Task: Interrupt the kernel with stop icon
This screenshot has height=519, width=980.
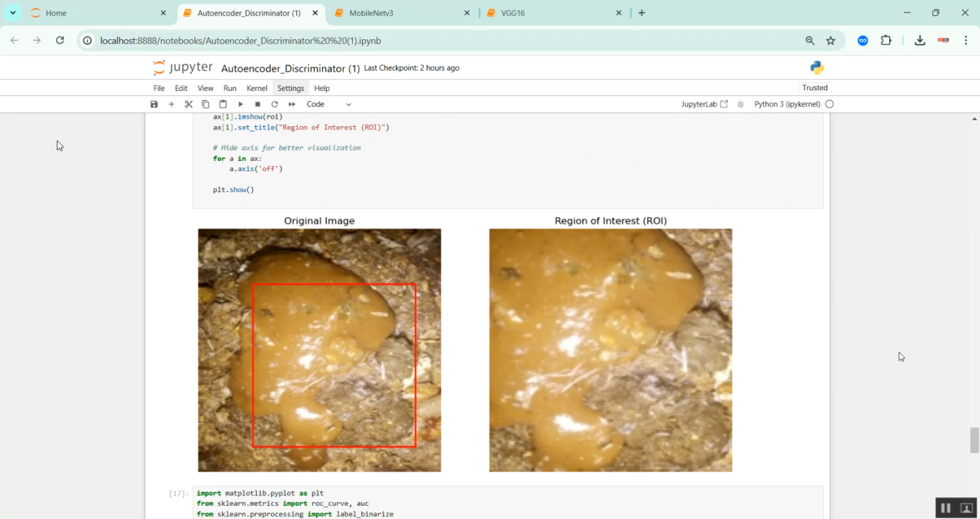Action: [x=257, y=104]
